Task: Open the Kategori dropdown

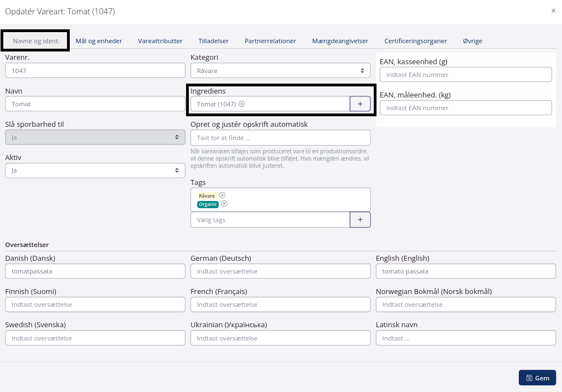Action: tap(280, 71)
